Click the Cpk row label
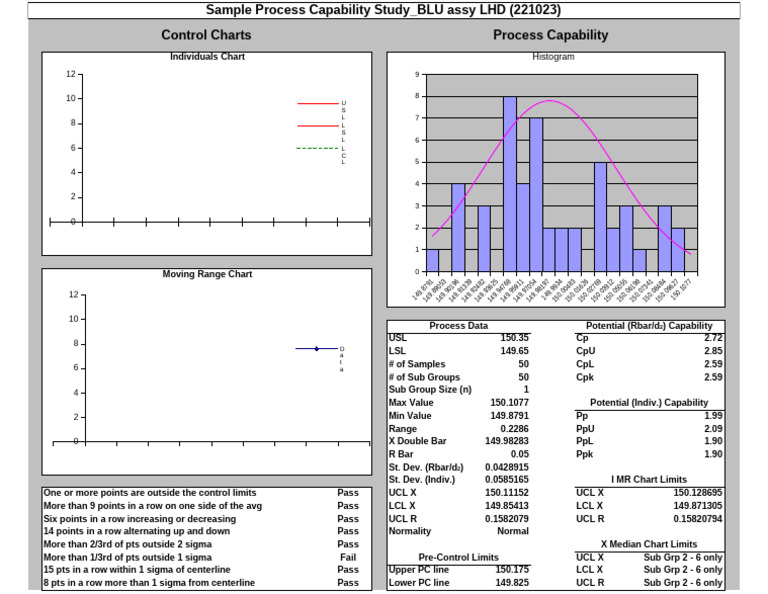 pos(585,378)
